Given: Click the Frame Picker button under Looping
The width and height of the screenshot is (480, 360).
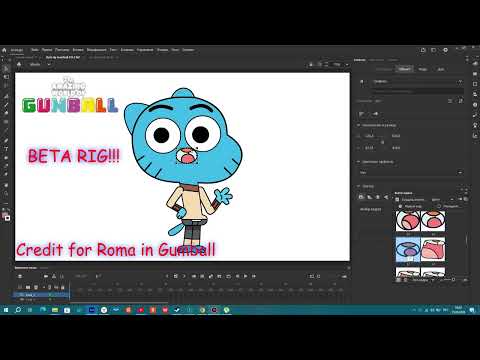Looking at the screenshot, I should (370, 209).
